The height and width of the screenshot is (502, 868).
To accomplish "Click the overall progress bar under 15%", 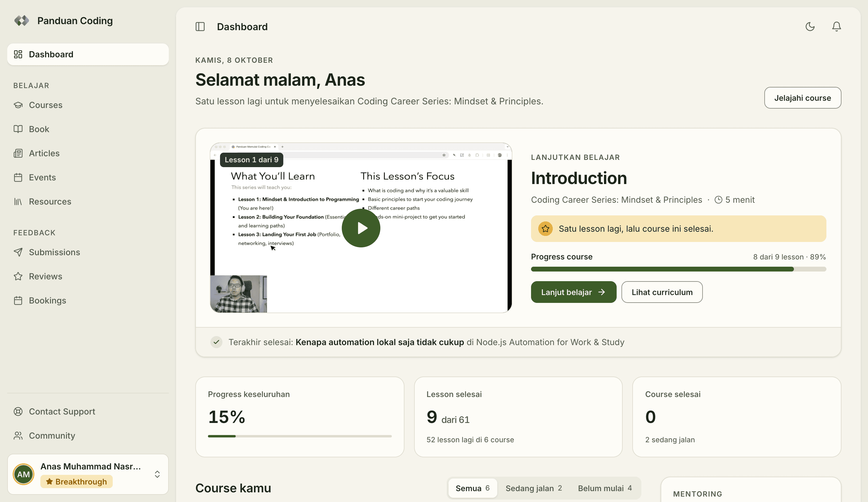I will coord(300,436).
